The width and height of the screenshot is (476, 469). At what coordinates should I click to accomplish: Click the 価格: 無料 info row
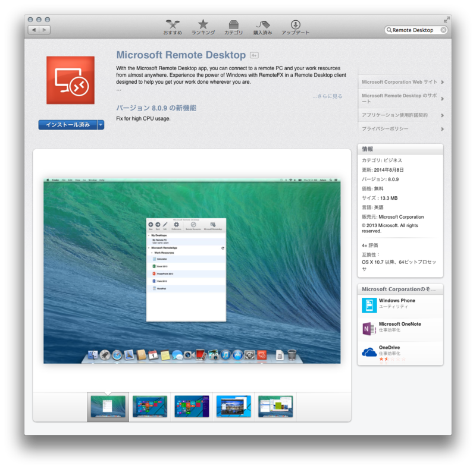372,188
